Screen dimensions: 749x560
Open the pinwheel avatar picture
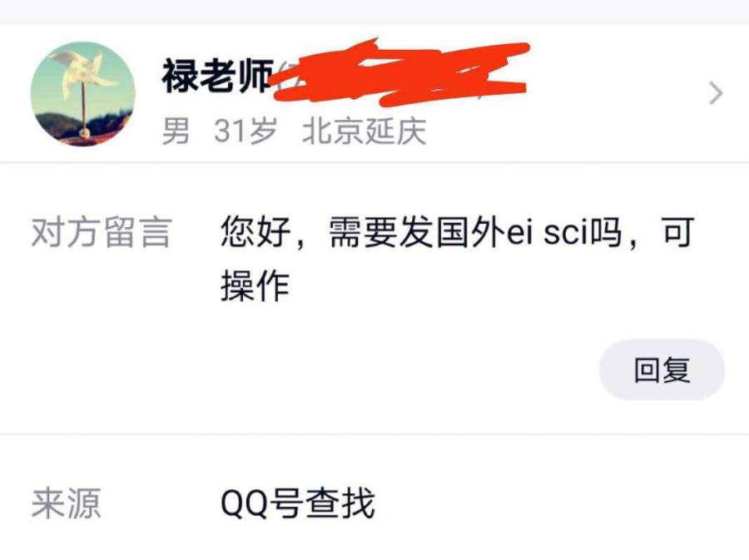pyautogui.click(x=83, y=93)
